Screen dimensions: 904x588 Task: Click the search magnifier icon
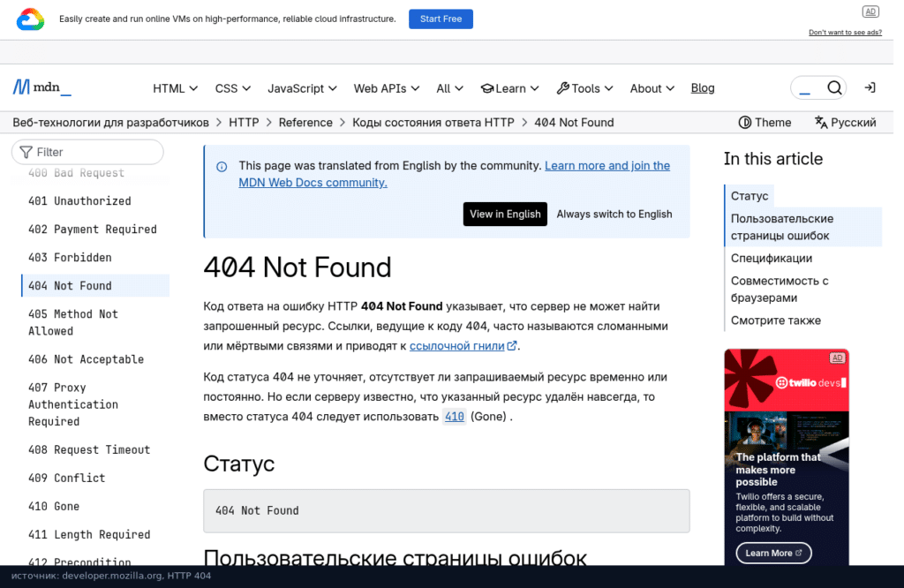click(834, 87)
